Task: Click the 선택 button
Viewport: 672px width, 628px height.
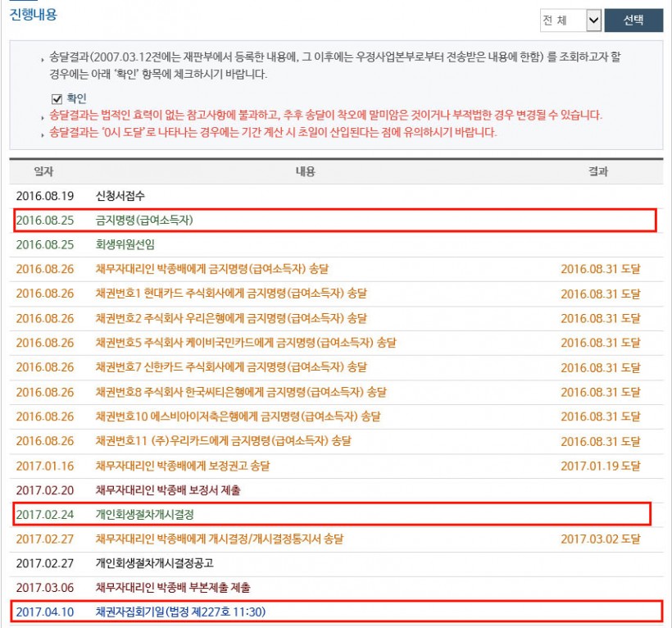Action: point(633,20)
